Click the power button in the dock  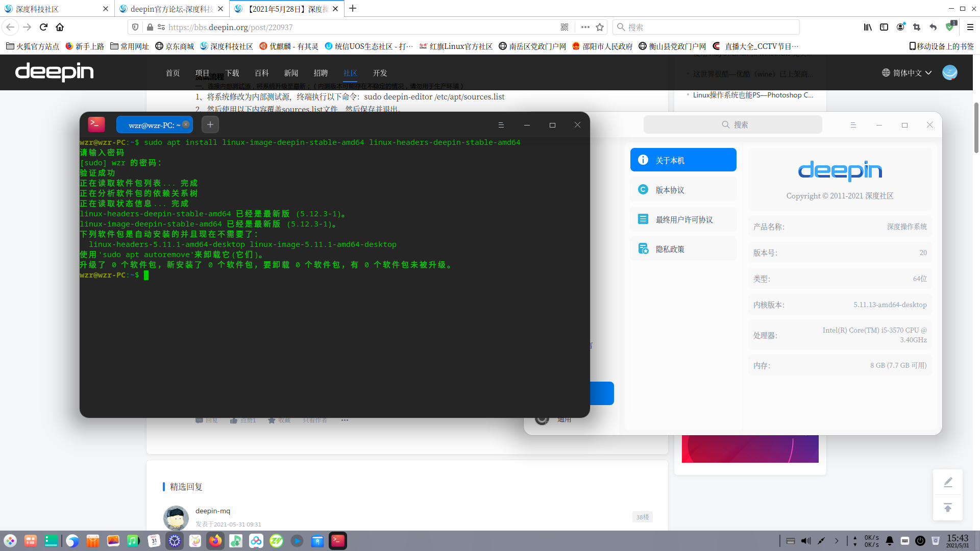[x=920, y=541]
